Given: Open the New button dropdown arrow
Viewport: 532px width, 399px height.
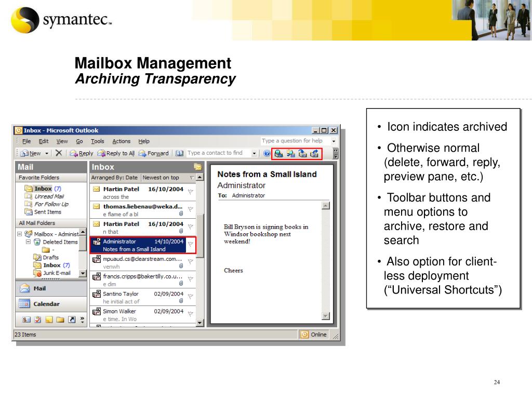Looking at the screenshot, I should tap(47, 153).
